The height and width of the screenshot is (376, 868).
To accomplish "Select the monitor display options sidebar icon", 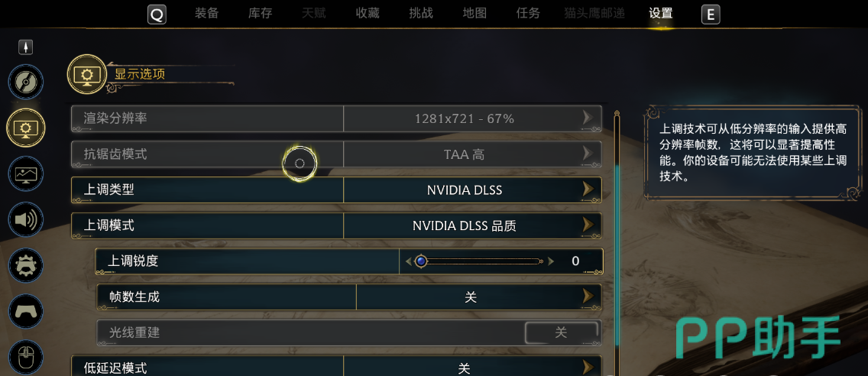I will tap(26, 128).
